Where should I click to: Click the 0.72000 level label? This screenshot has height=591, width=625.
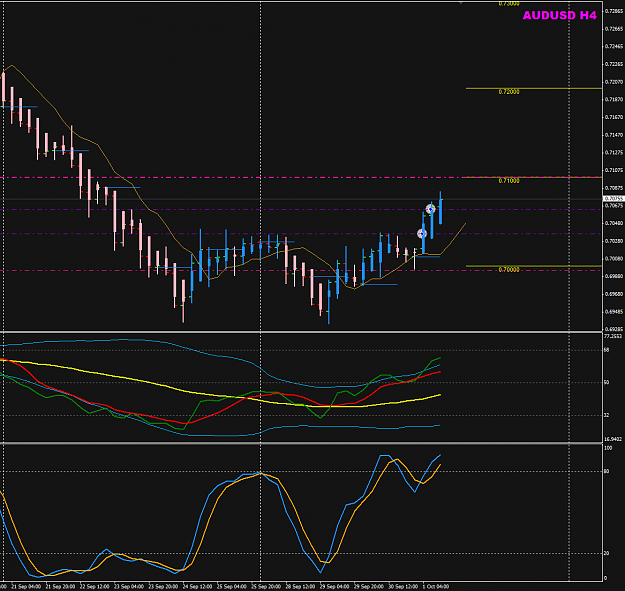pyautogui.click(x=509, y=92)
